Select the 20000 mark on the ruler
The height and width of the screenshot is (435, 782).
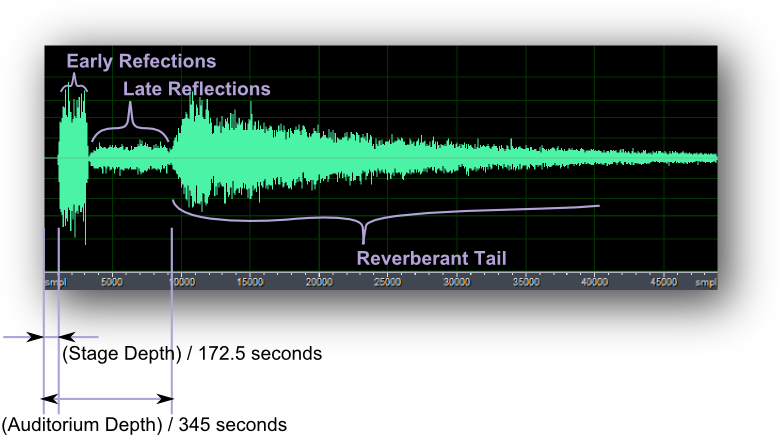coord(319,282)
